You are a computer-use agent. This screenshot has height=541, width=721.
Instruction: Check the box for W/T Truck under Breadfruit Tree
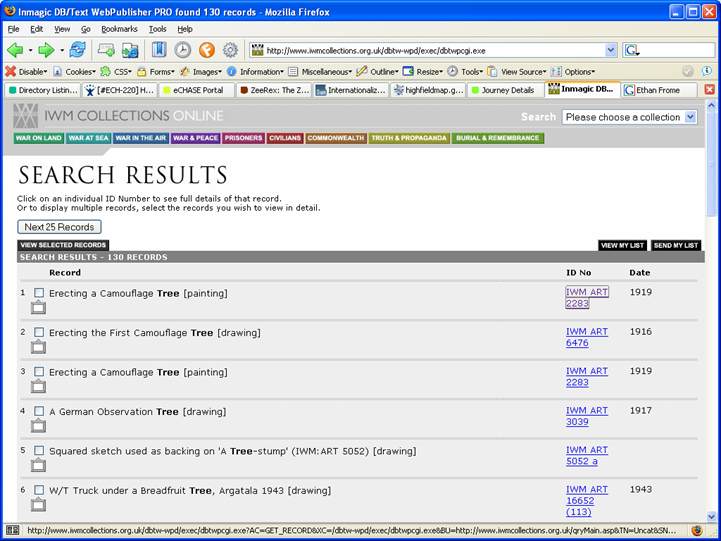tap(39, 490)
